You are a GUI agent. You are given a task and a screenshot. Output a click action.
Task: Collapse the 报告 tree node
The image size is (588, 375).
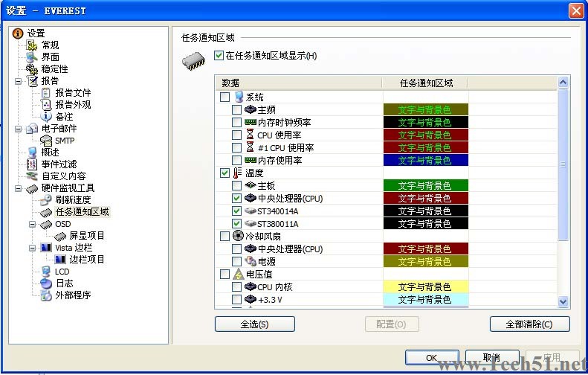pos(18,81)
